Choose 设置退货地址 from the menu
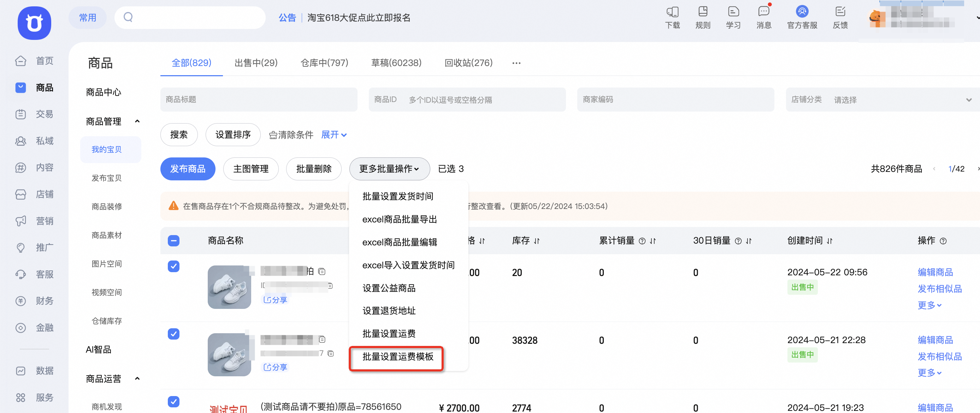This screenshot has width=980, height=413. point(389,310)
